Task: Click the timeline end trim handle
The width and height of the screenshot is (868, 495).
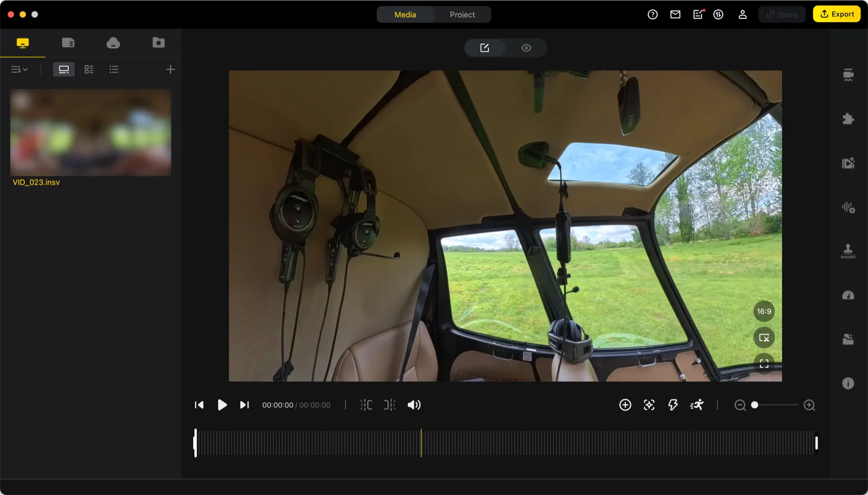Action: [x=816, y=443]
